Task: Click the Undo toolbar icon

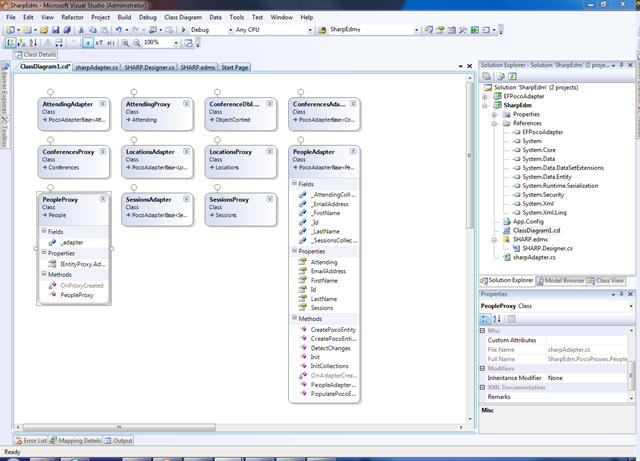Action: [118, 30]
